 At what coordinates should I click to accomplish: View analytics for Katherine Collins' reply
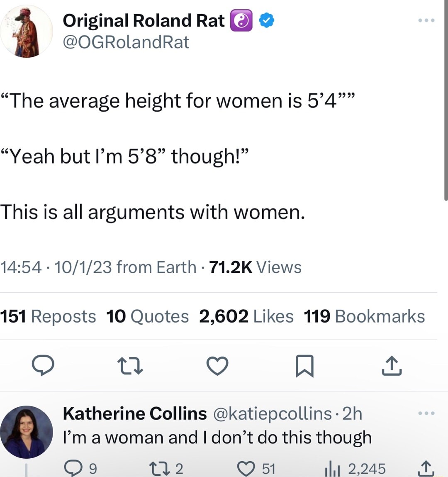pos(355,468)
